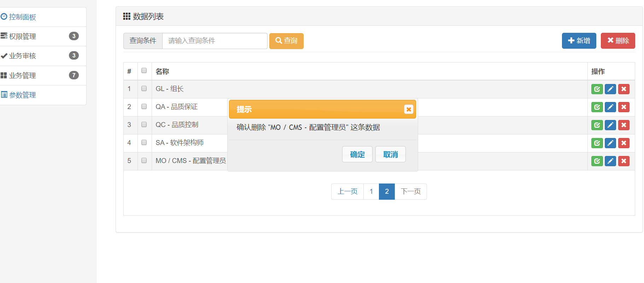Open 参数管理 in the sidebar
This screenshot has width=644, height=283.
tap(43, 95)
